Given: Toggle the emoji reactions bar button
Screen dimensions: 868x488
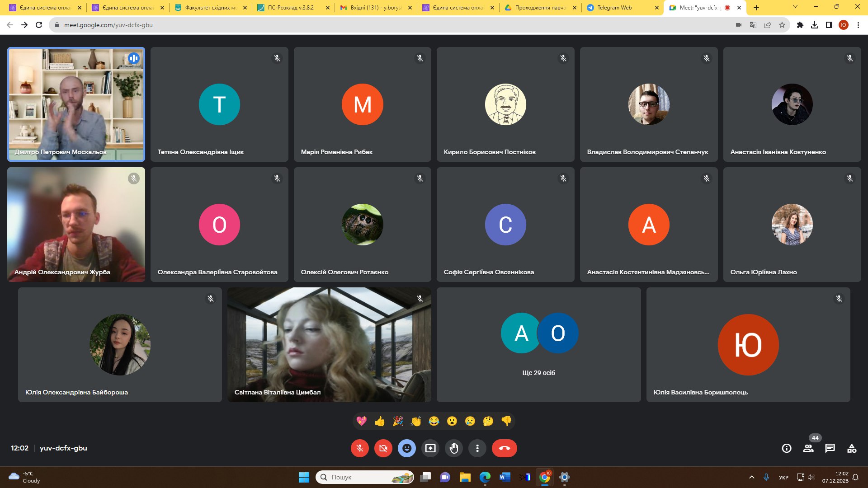Looking at the screenshot, I should pos(407,448).
